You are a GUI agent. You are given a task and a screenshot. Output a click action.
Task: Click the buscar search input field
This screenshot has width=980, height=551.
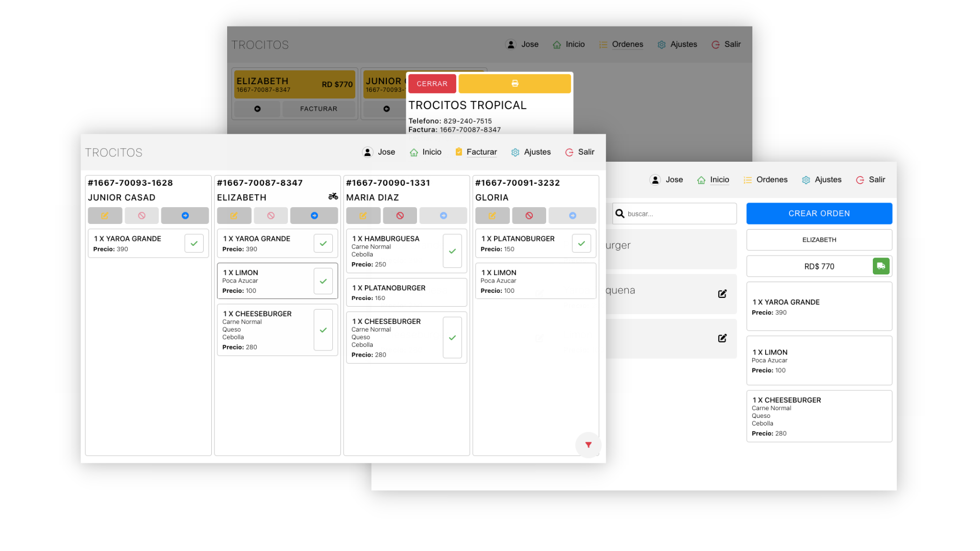coord(675,213)
